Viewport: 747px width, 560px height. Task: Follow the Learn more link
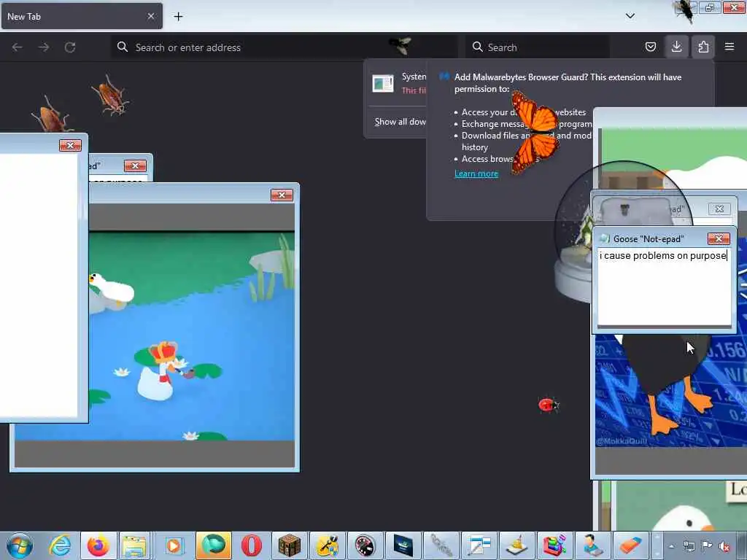476,174
